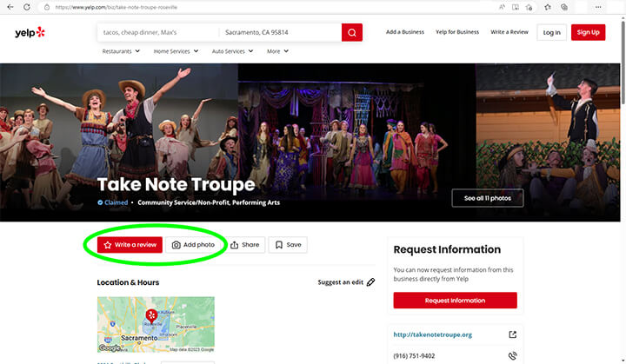626x364 pixels.
Task: Click the Share button
Action: (x=245, y=245)
